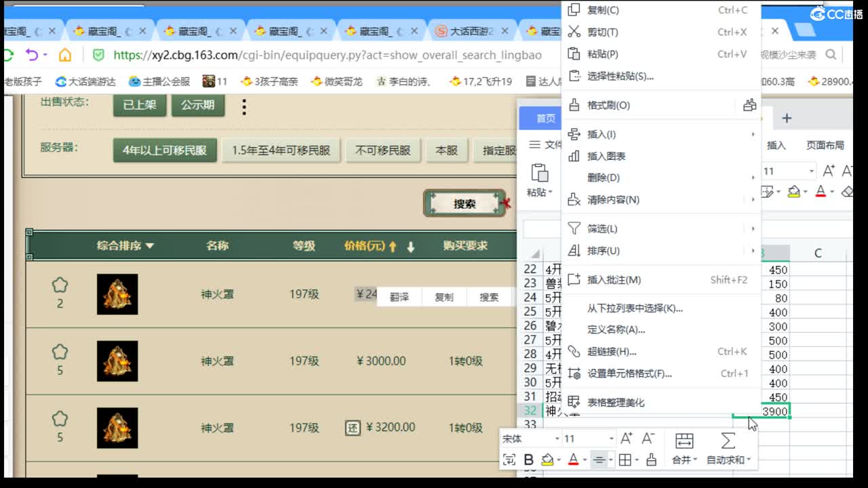Click center align icon in mini toolbar
Screen dimensions: 868x488
pyautogui.click(x=599, y=460)
